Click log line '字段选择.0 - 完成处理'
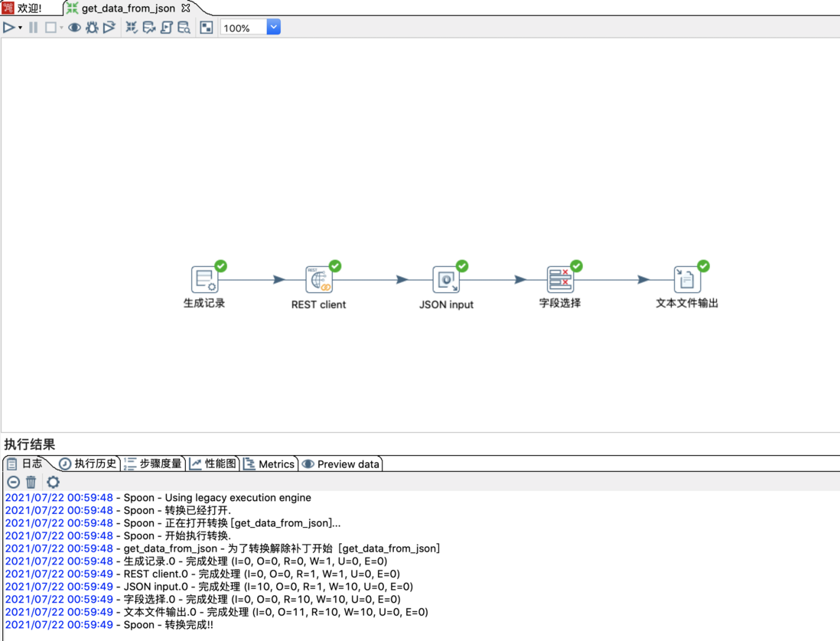Screen dimensions: 840x641 [x=203, y=599]
